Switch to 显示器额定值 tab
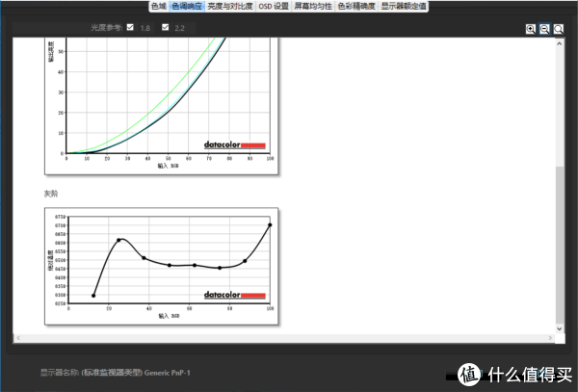This screenshot has width=578, height=392. (x=404, y=6)
